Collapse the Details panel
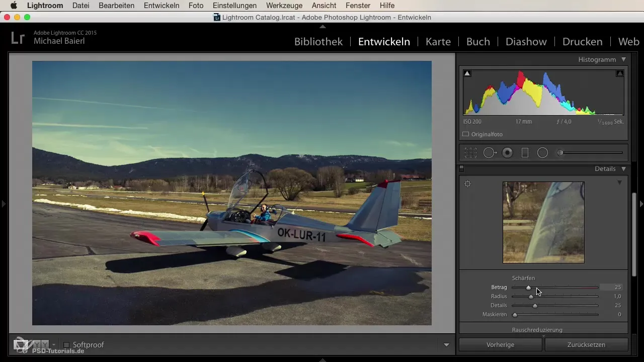Image resolution: width=644 pixels, height=362 pixels. (x=623, y=169)
